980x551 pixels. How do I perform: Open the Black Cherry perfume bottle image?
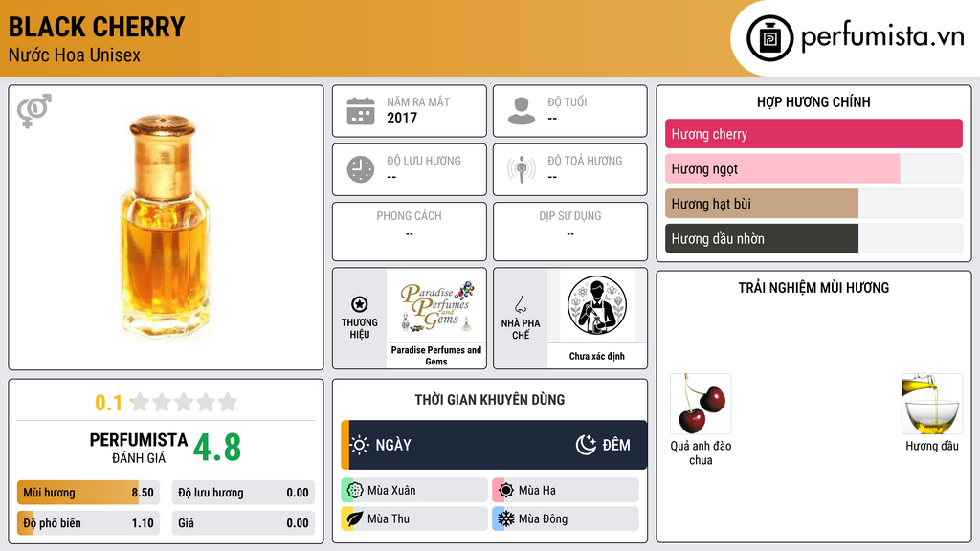point(165,228)
